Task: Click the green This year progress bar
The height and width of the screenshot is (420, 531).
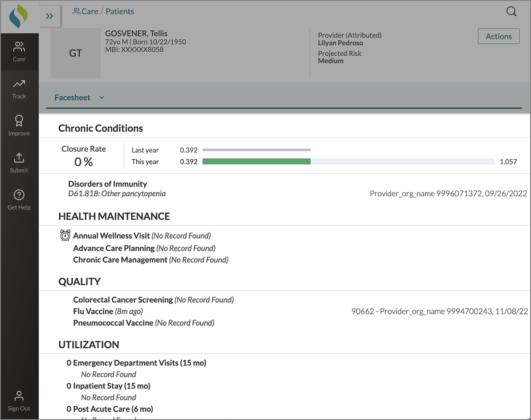Action: [x=257, y=162]
